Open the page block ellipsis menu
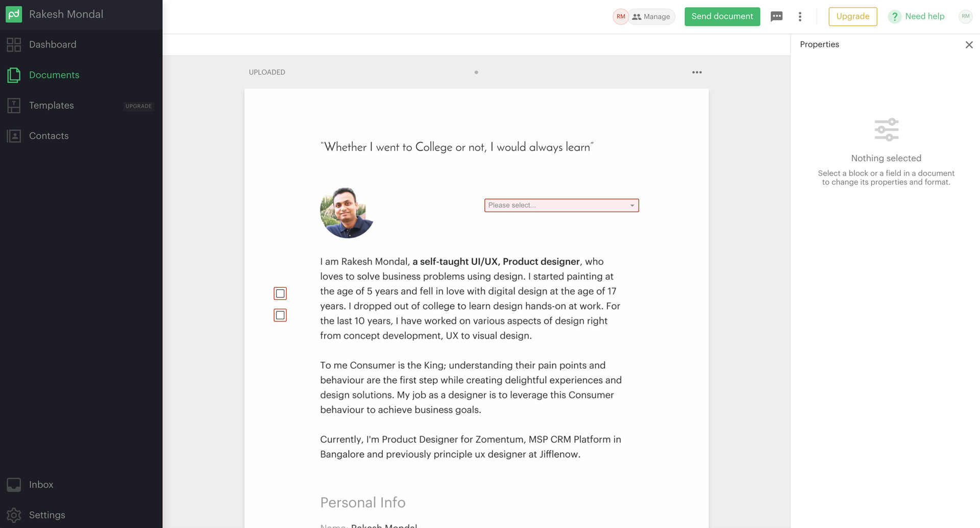Viewport: 980px width, 528px height. (697, 72)
